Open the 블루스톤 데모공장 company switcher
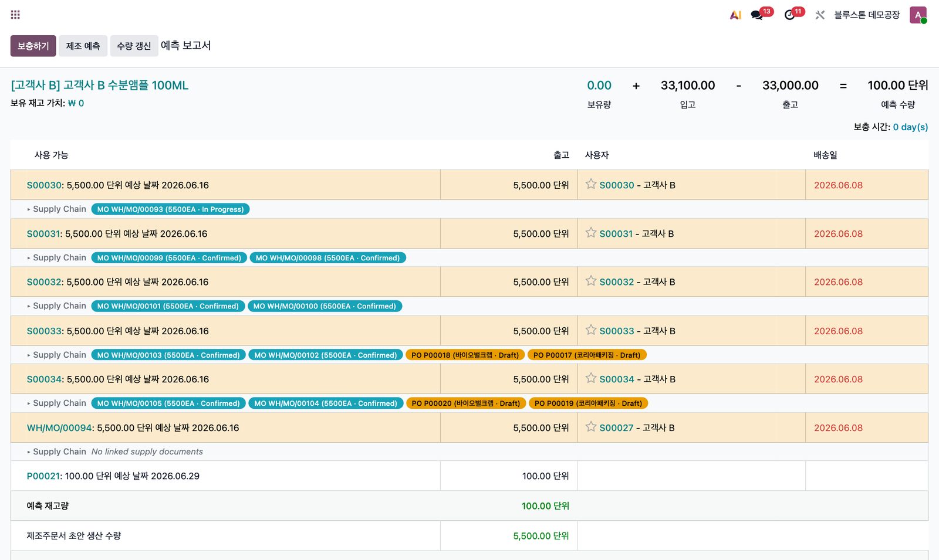Screen dimensions: 939x560 click(867, 15)
